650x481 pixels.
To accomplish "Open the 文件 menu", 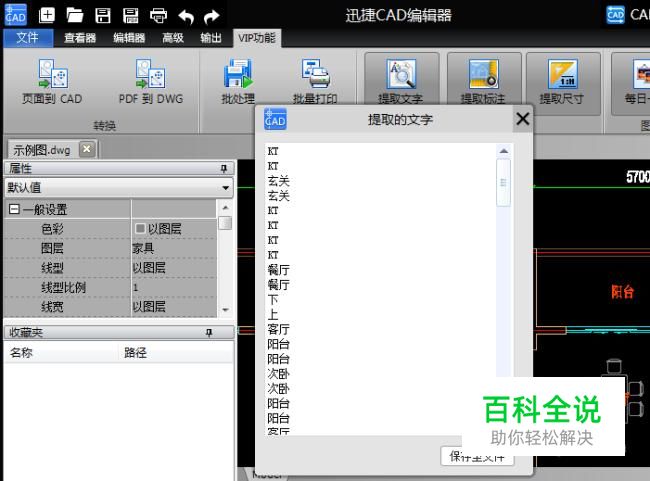I will pyautogui.click(x=28, y=38).
